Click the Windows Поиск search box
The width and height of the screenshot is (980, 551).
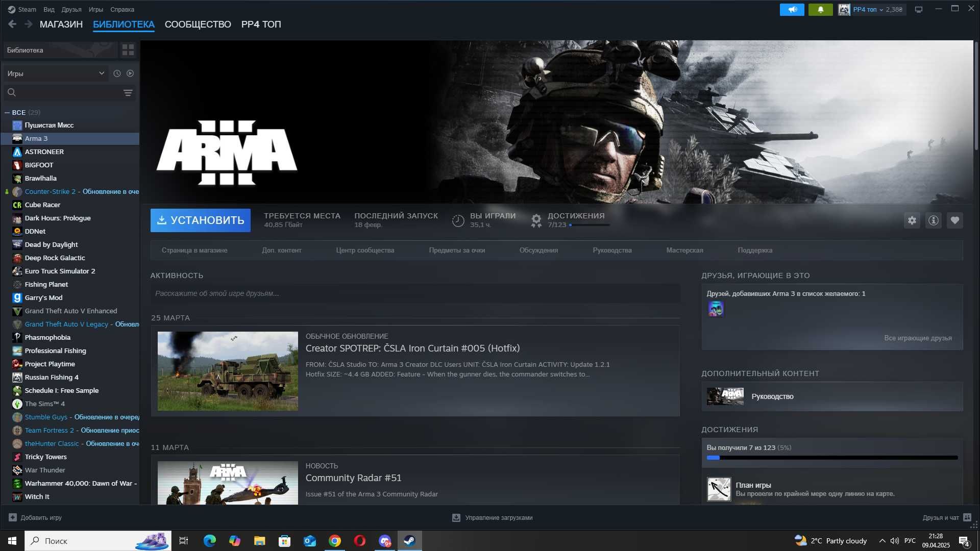[98, 541]
